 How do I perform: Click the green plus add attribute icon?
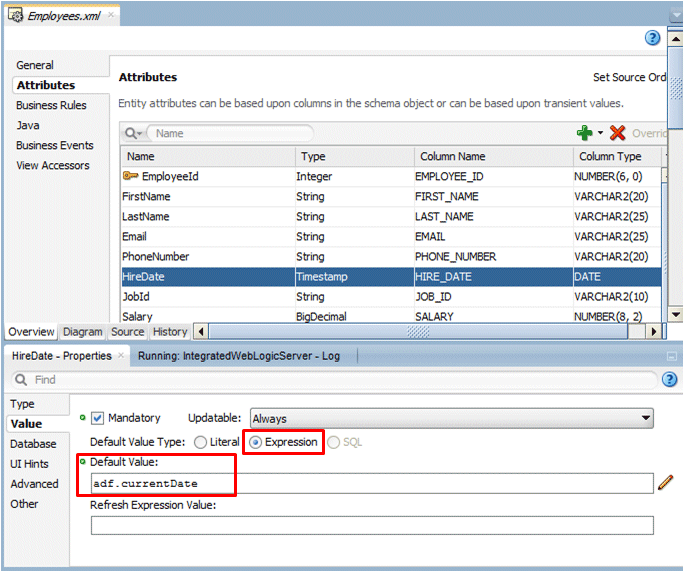pyautogui.click(x=585, y=133)
